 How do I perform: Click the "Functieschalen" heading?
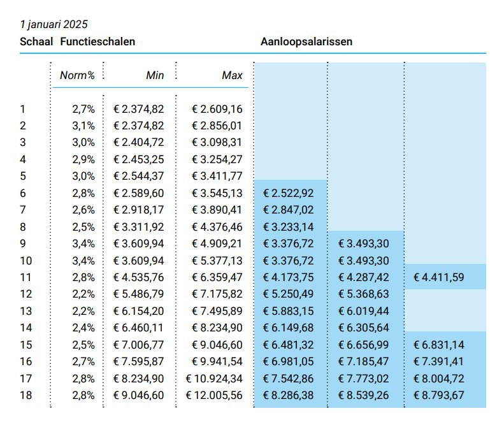click(x=97, y=42)
